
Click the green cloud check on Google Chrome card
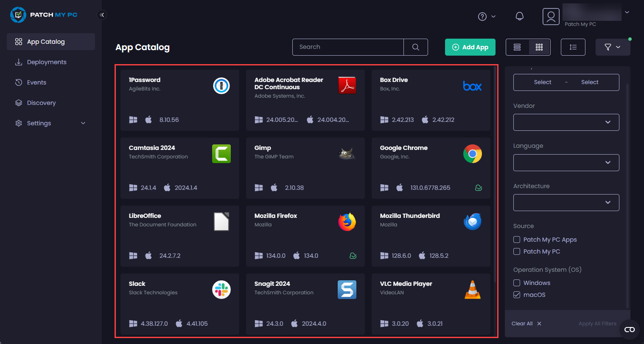pos(479,187)
